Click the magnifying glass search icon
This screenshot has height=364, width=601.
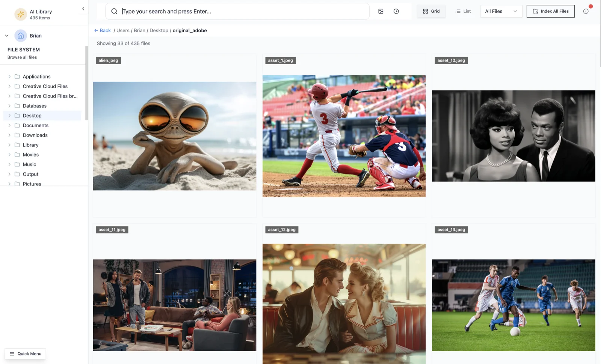tap(114, 11)
